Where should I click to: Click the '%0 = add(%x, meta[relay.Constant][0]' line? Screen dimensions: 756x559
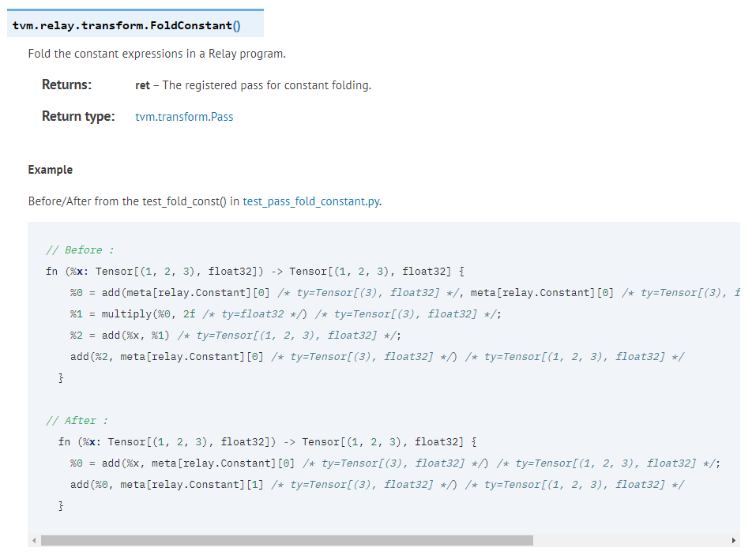(x=395, y=463)
